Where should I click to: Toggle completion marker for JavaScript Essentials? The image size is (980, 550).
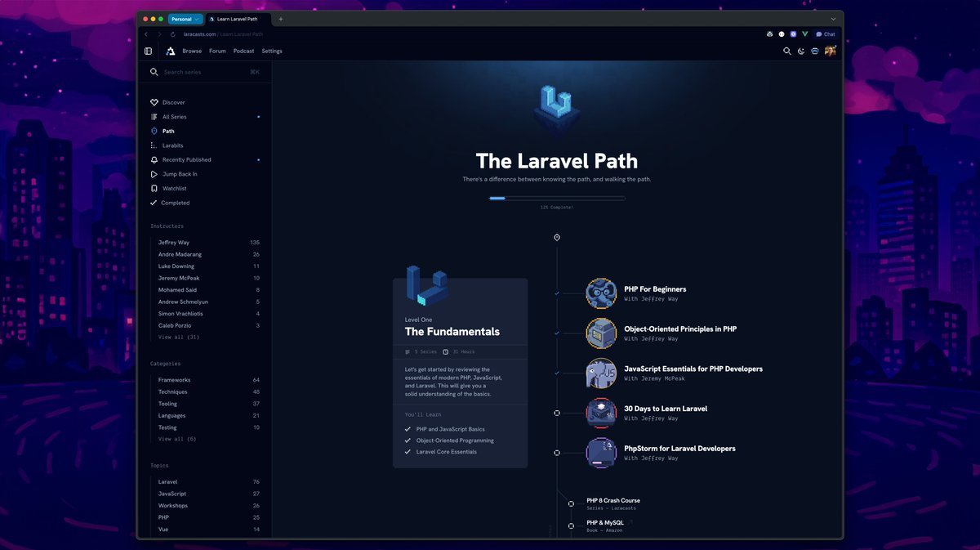click(557, 373)
